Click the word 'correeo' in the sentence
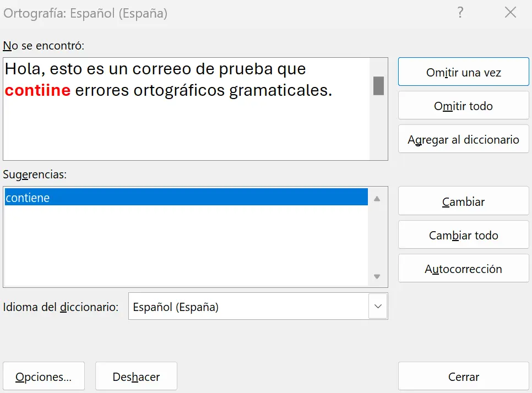 (162, 69)
